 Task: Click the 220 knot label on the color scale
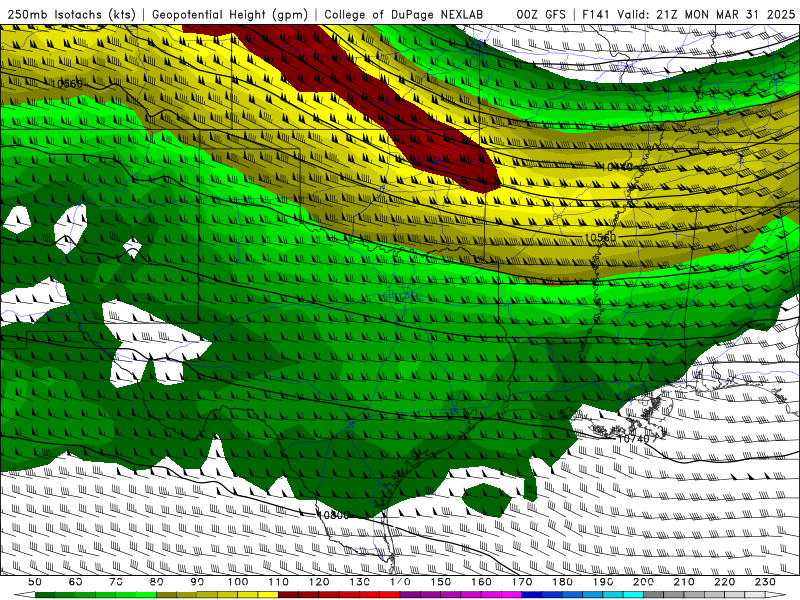(724, 582)
